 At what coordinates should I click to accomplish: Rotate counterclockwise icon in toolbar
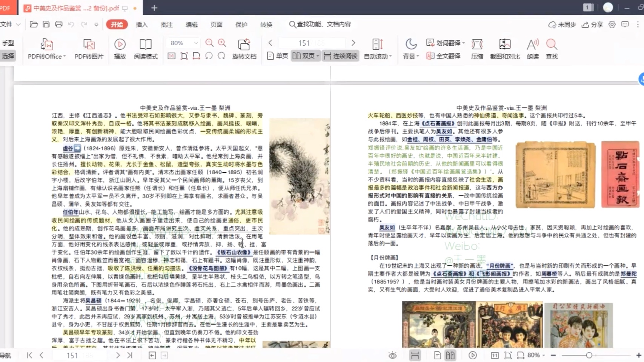tap(209, 56)
